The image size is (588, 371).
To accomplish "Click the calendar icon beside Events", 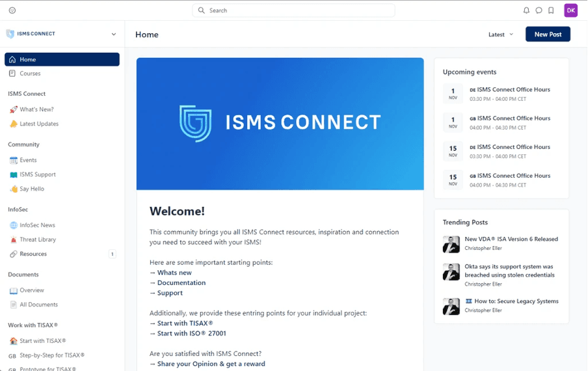I will click(x=14, y=160).
